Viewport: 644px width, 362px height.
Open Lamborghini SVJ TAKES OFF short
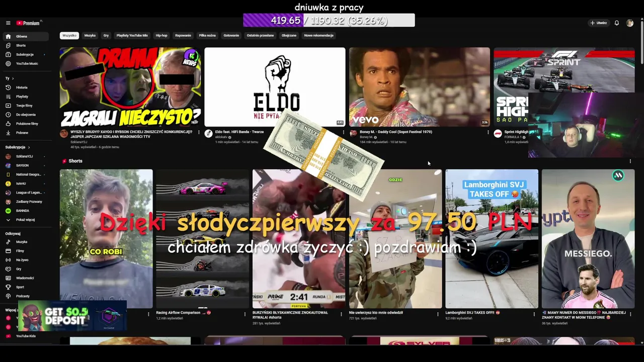tap(492, 239)
